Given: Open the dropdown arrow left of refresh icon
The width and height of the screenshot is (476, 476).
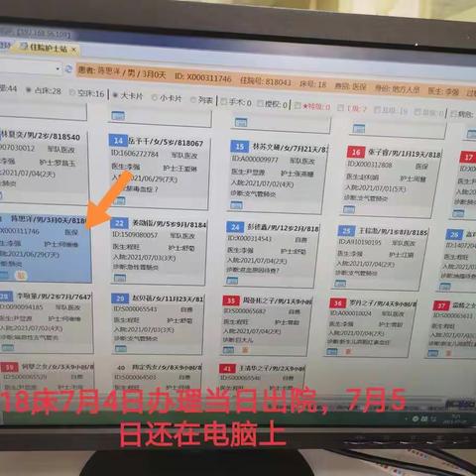Looking at the screenshot, I should (x=58, y=68).
